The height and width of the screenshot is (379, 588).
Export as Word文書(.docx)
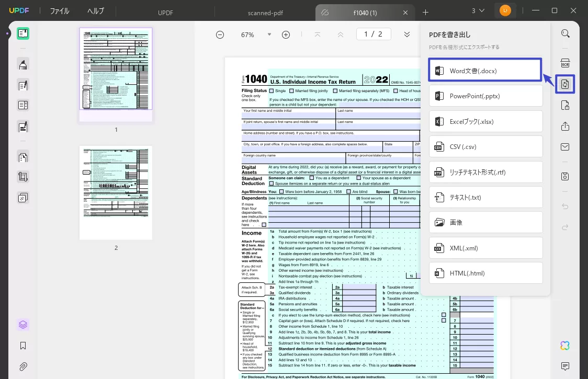[x=485, y=71]
